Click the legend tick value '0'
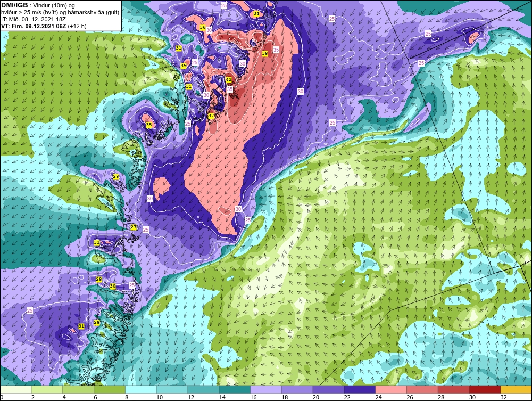This screenshot has width=532, height=401. (2, 397)
